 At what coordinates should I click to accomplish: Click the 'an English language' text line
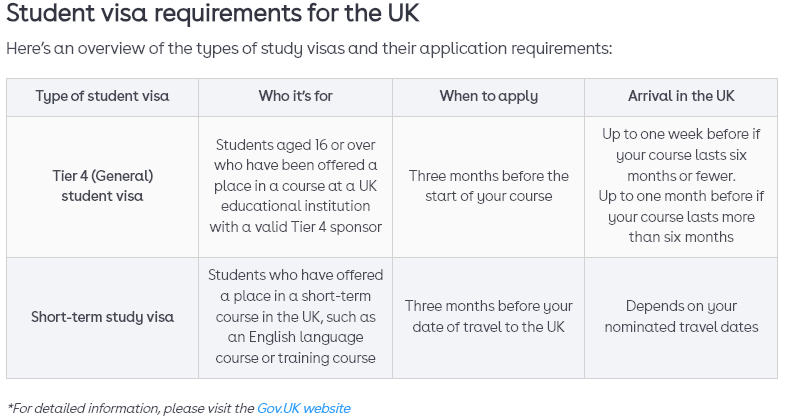[x=295, y=337]
